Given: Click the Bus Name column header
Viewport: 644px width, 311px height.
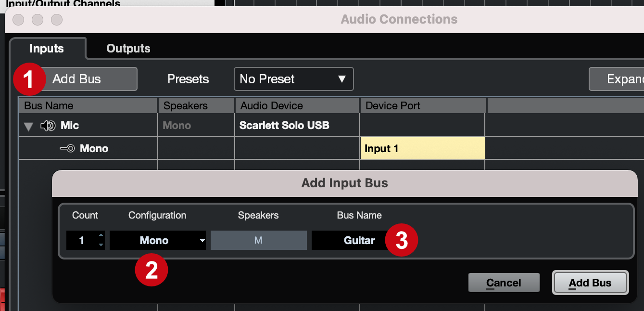Looking at the screenshot, I should click(x=88, y=105).
